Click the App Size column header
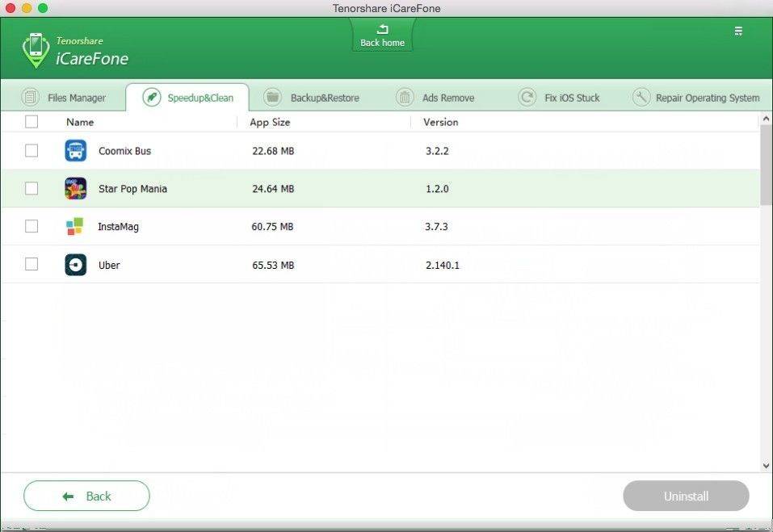Viewport: 773px width, 532px height. pos(270,122)
